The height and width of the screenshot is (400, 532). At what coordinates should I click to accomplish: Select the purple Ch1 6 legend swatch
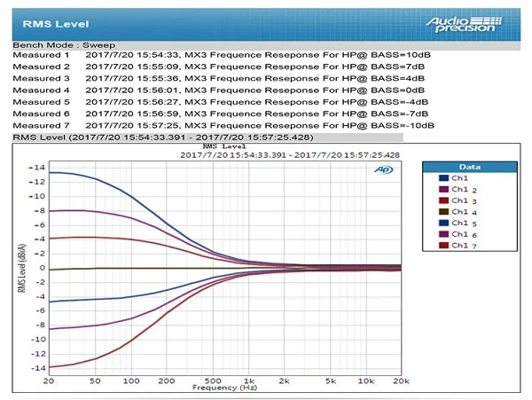[x=443, y=234]
